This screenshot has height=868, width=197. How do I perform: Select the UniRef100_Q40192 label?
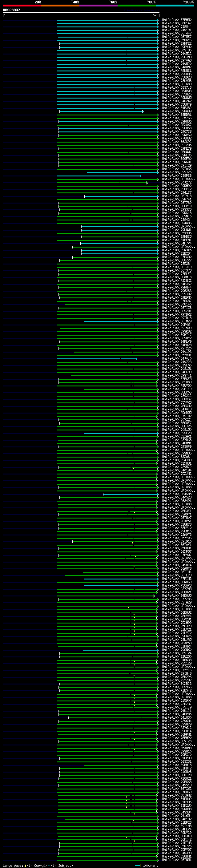coord(177,819)
